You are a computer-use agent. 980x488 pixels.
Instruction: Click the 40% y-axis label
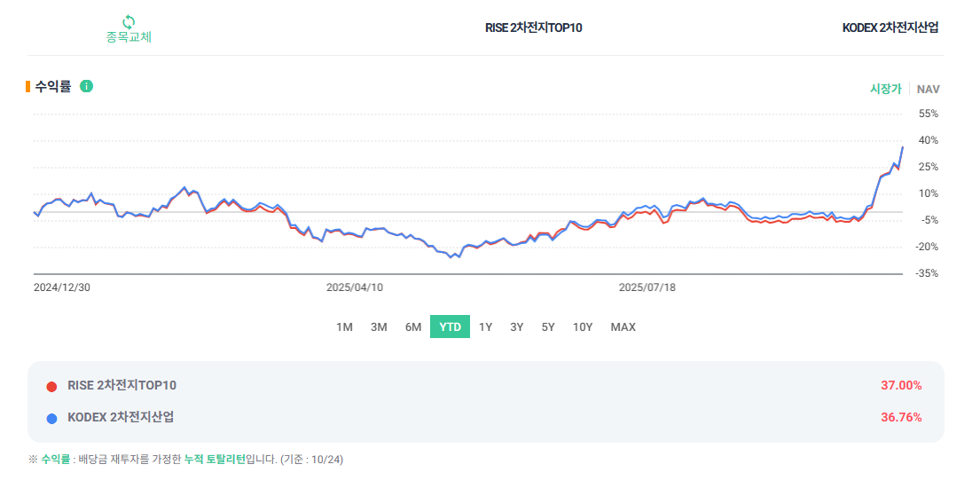(929, 140)
